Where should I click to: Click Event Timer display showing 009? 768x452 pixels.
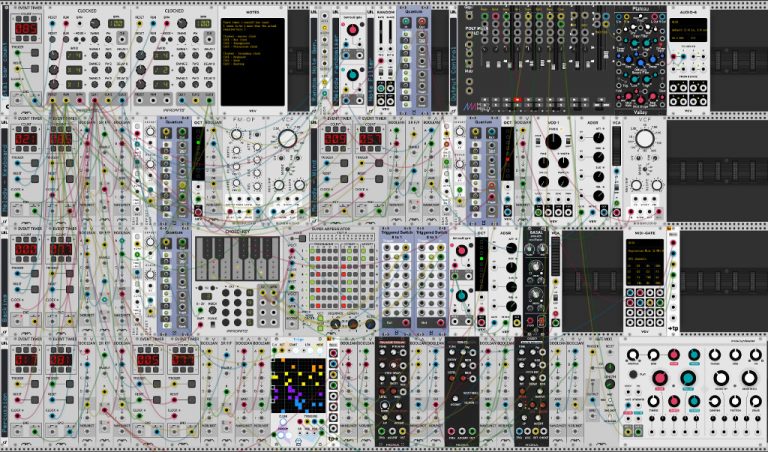(335, 139)
